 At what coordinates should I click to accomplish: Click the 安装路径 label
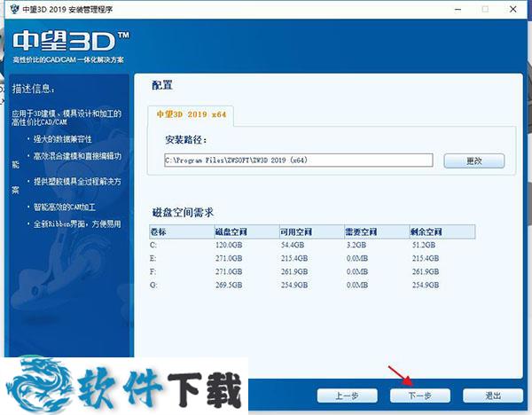(186, 139)
